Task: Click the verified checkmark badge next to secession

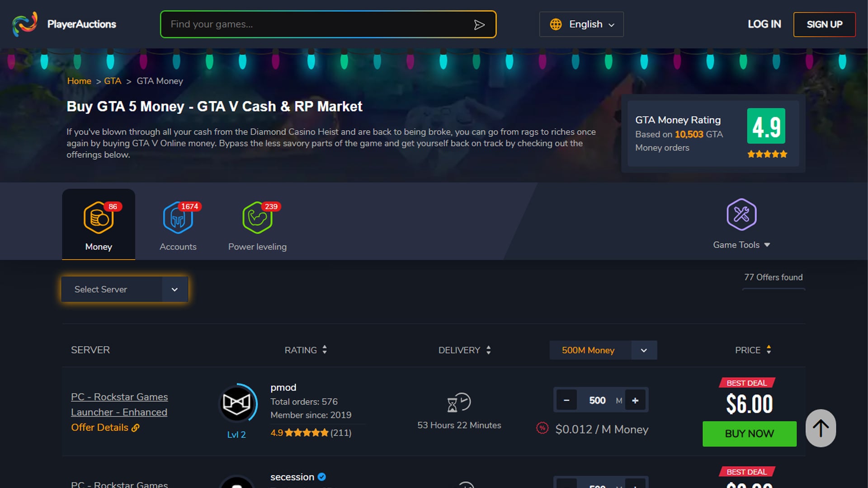Action: (x=321, y=477)
